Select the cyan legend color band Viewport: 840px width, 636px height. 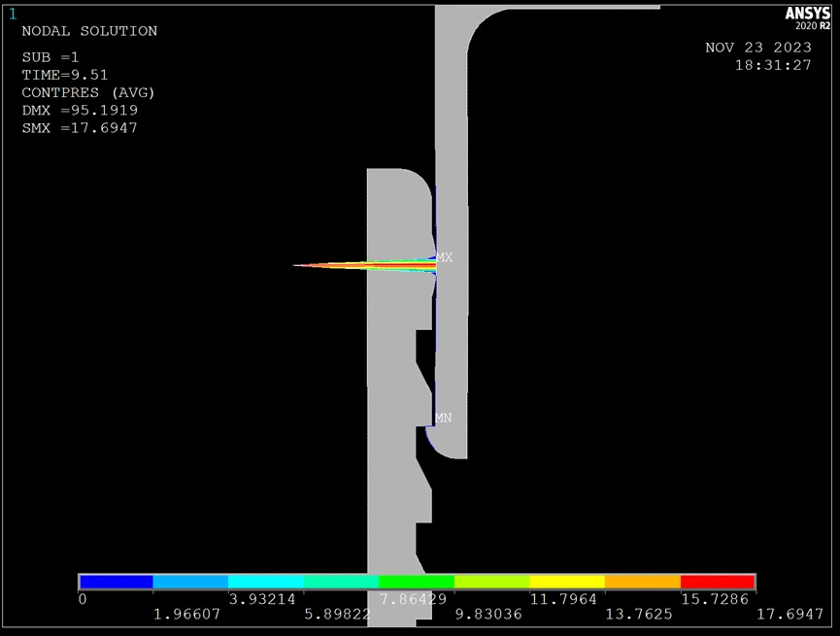(x=266, y=583)
